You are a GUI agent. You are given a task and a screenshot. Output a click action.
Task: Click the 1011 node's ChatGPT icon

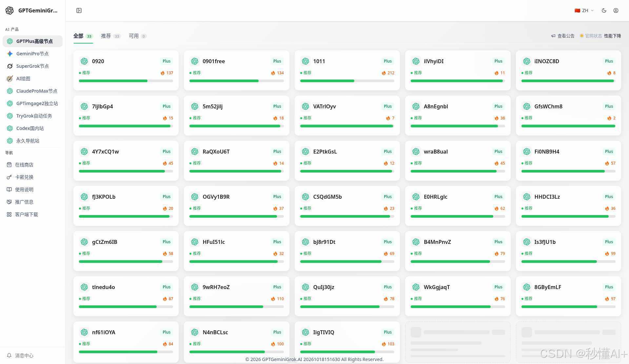pos(305,61)
